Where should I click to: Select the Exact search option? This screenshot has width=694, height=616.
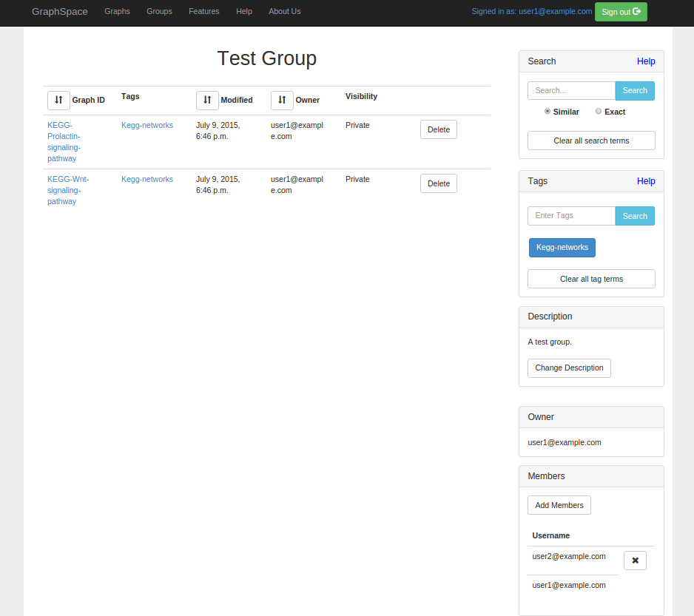click(x=599, y=111)
